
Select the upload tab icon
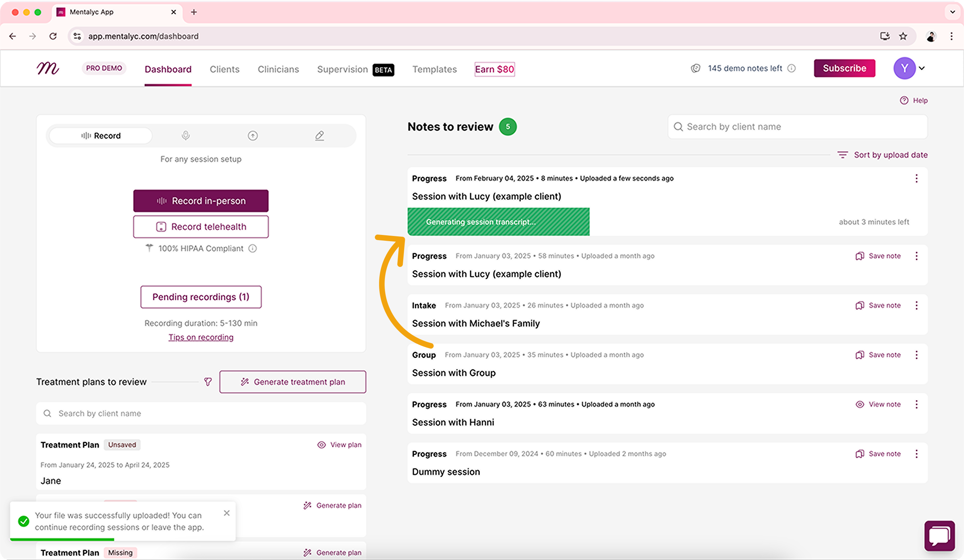[x=252, y=136]
